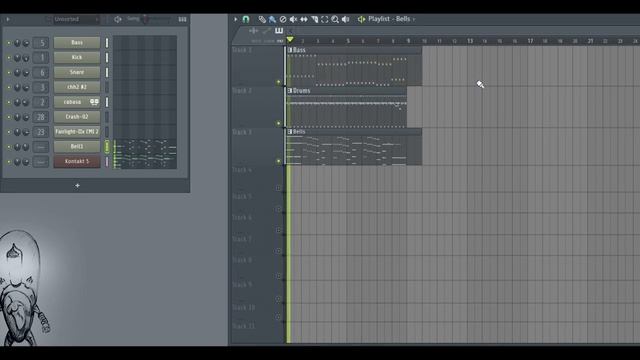640x360 pixels.
Task: Click the Track 4 header label
Action: pyautogui.click(x=242, y=170)
